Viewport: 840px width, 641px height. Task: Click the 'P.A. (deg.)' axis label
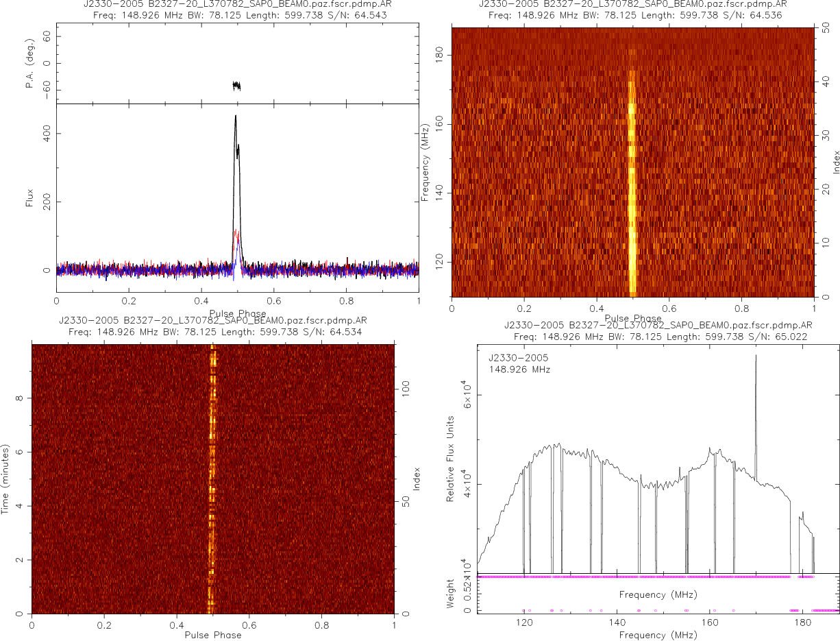coord(29,64)
